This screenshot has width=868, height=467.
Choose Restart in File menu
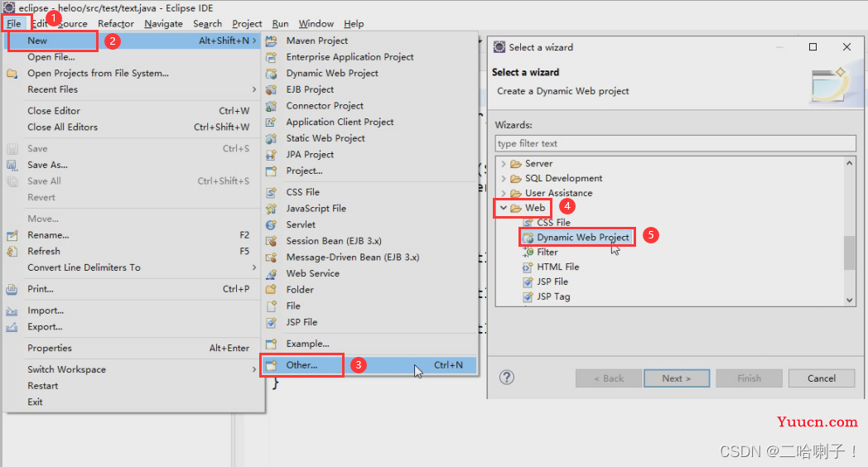point(133,386)
